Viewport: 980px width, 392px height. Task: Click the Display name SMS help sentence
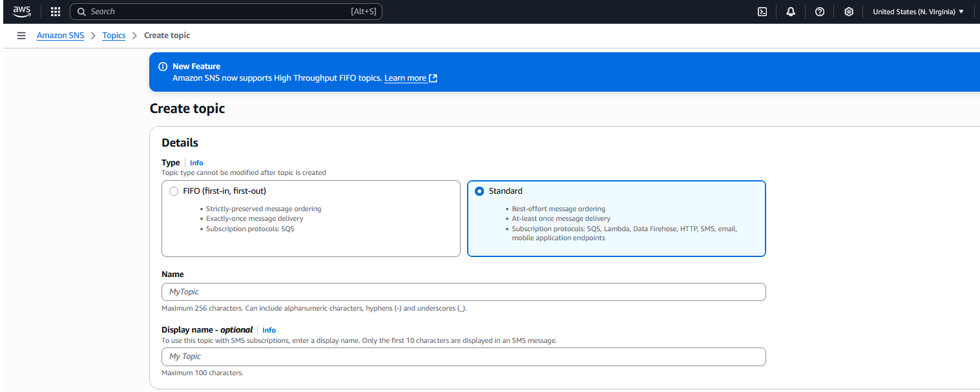[359, 340]
